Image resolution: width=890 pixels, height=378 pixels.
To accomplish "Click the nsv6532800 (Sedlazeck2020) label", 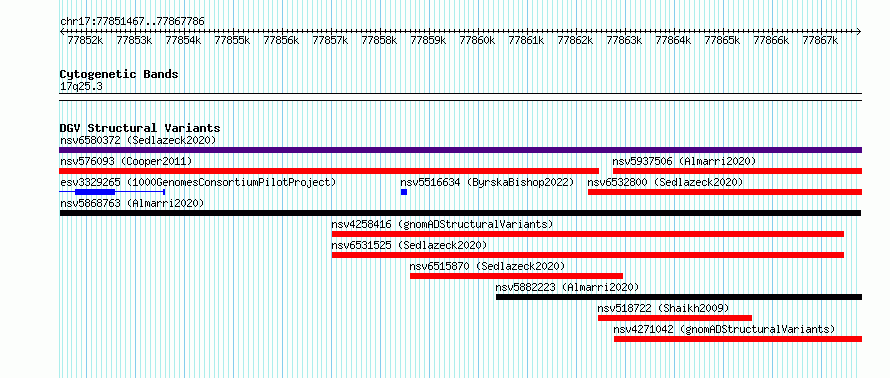I will point(665,182).
